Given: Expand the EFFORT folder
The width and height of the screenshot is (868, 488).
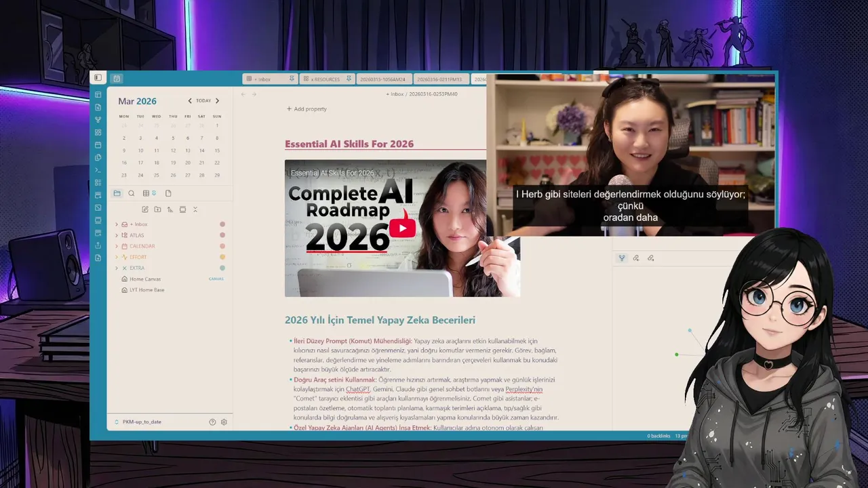Looking at the screenshot, I should coord(117,257).
